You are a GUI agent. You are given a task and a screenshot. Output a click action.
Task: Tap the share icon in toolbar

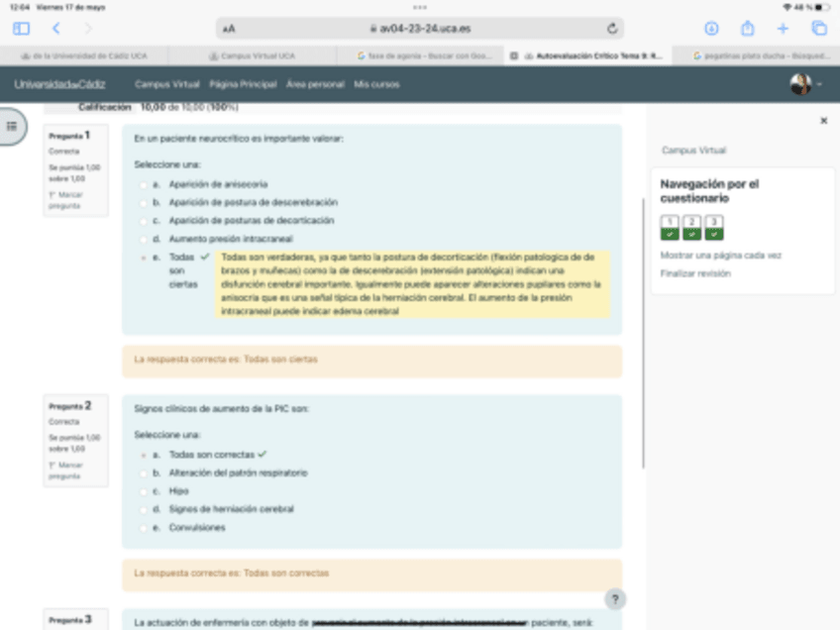(x=747, y=29)
